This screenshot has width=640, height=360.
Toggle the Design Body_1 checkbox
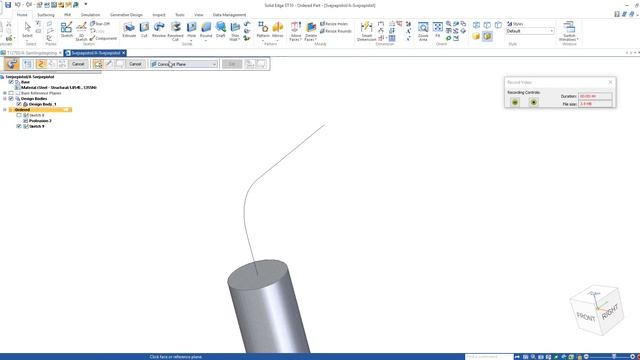pos(19,104)
